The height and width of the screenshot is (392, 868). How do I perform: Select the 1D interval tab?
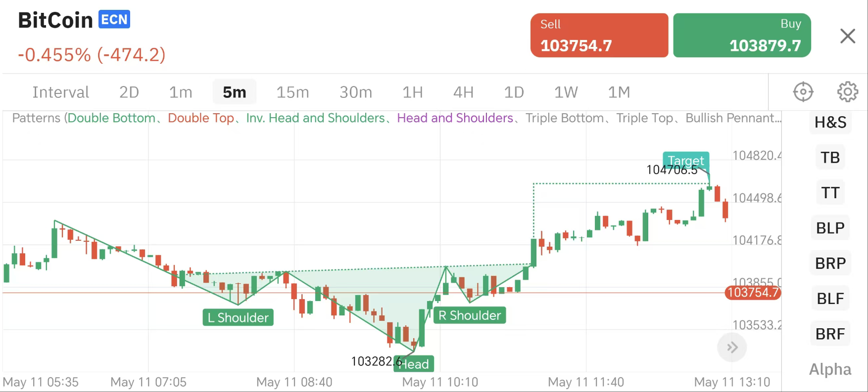(514, 92)
